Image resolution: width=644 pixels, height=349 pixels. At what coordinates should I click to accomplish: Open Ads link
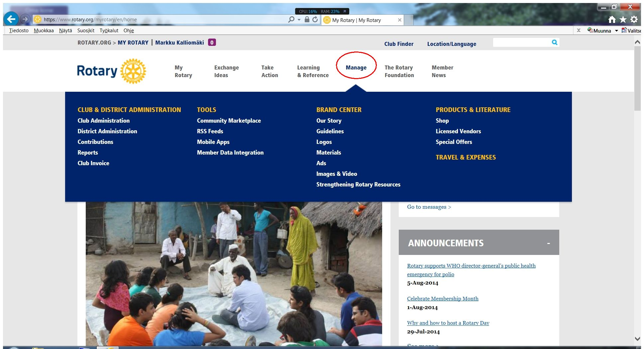321,163
